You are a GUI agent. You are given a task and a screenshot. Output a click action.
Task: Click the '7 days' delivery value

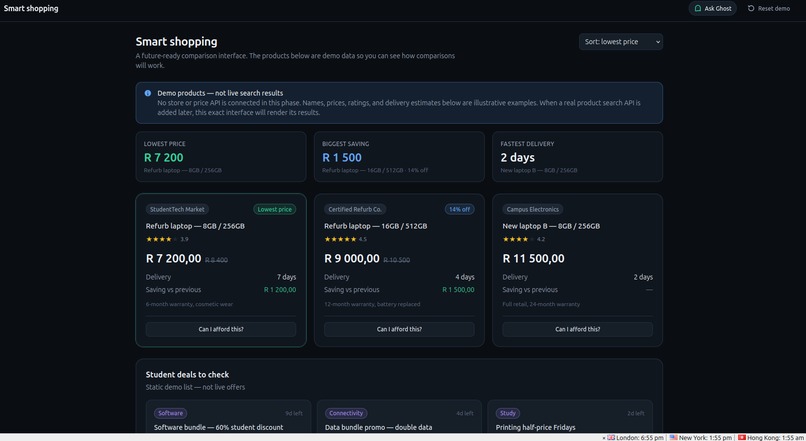(286, 277)
